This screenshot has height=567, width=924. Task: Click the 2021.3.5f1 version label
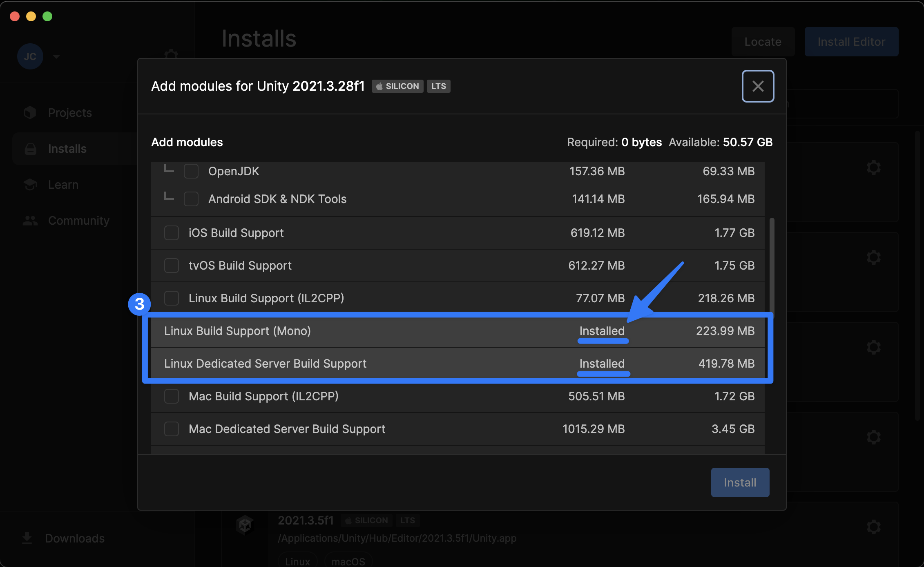[x=306, y=520]
